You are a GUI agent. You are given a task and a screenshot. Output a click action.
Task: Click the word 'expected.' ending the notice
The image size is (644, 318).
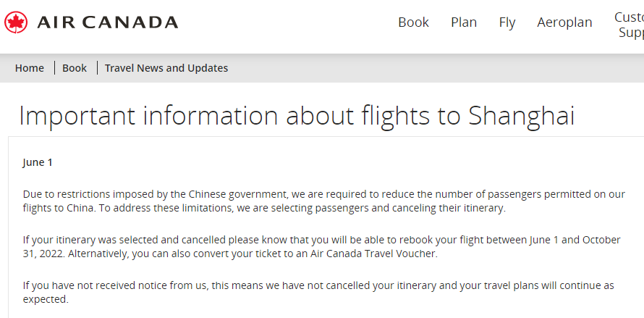tap(46, 298)
